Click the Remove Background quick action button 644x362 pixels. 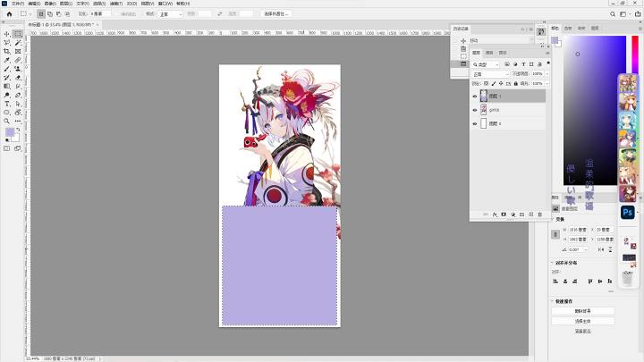(583, 311)
